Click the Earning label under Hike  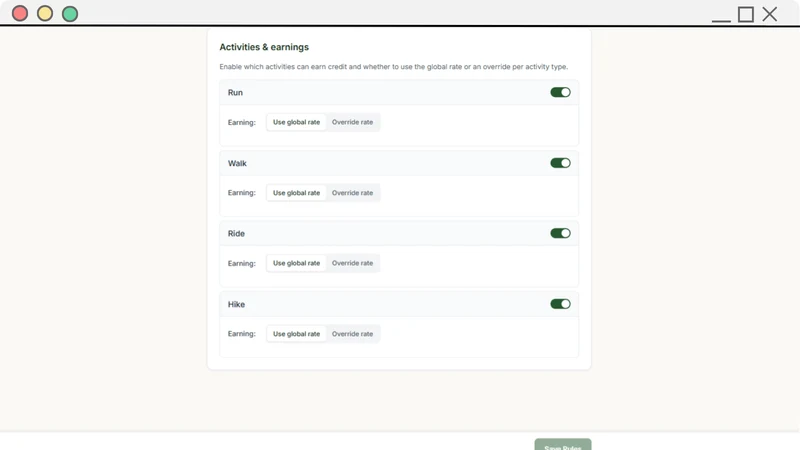(242, 334)
